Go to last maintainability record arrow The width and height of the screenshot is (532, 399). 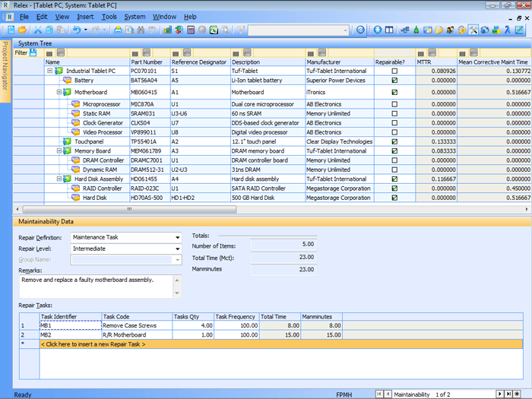pyautogui.click(x=508, y=394)
